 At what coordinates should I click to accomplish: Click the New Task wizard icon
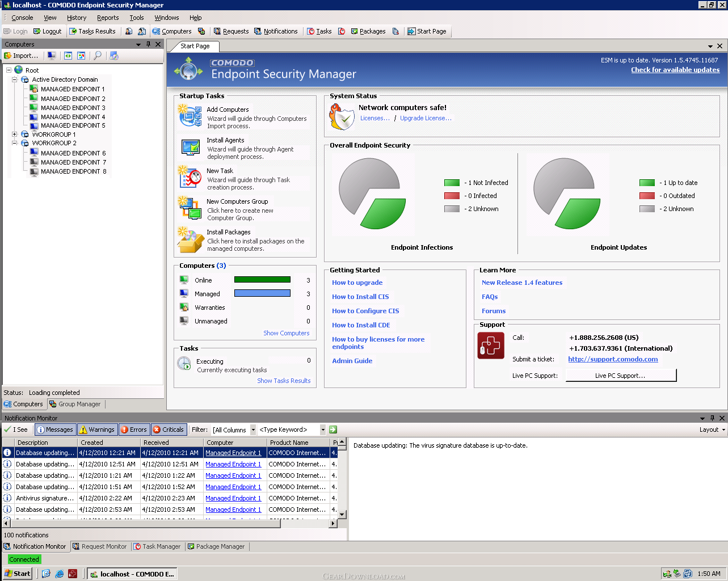coord(190,176)
